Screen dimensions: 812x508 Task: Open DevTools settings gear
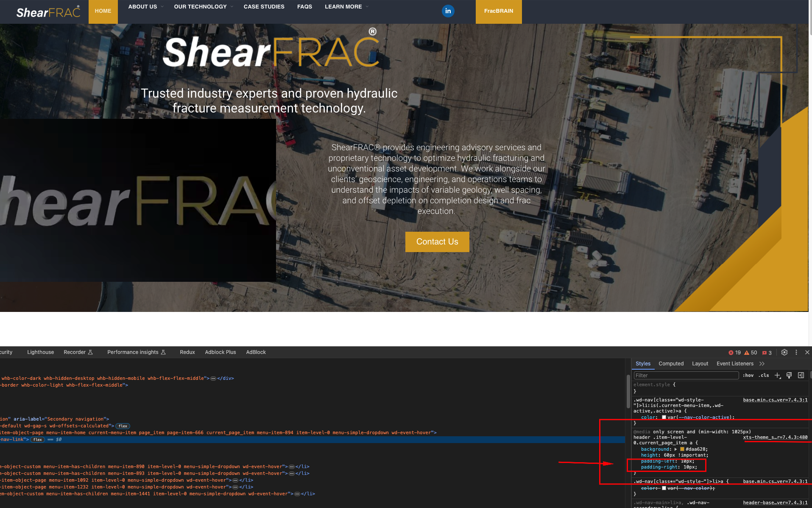[784, 352]
